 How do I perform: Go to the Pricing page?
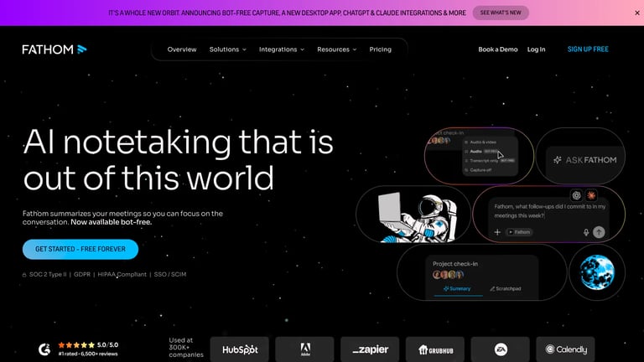point(381,49)
